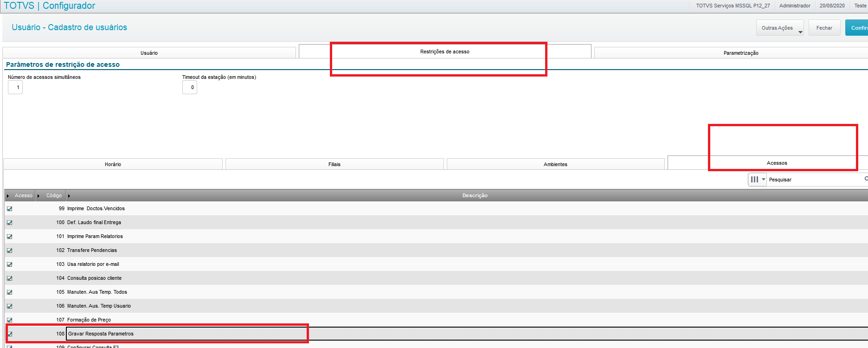
Task: Open the column selector icon beside Pesquisar
Action: [x=757, y=180]
